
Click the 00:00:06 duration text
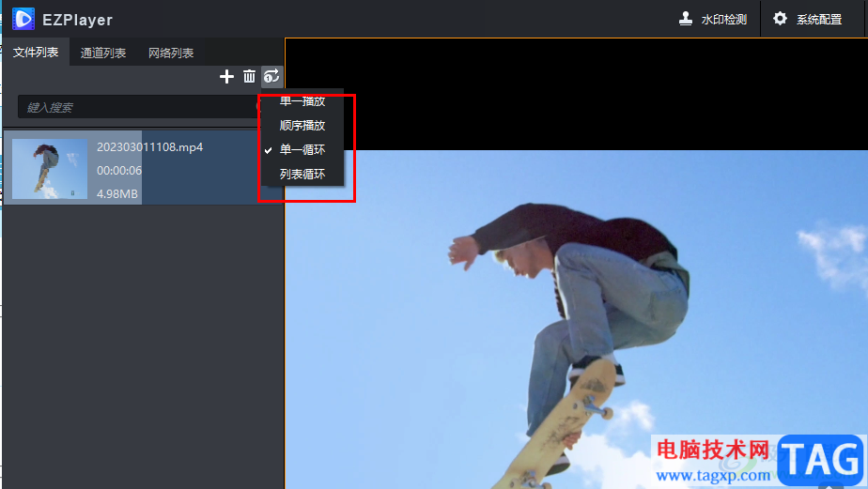tap(119, 171)
